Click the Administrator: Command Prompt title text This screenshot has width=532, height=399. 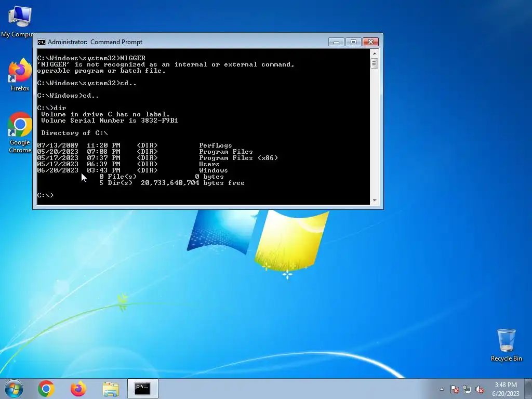95,42
